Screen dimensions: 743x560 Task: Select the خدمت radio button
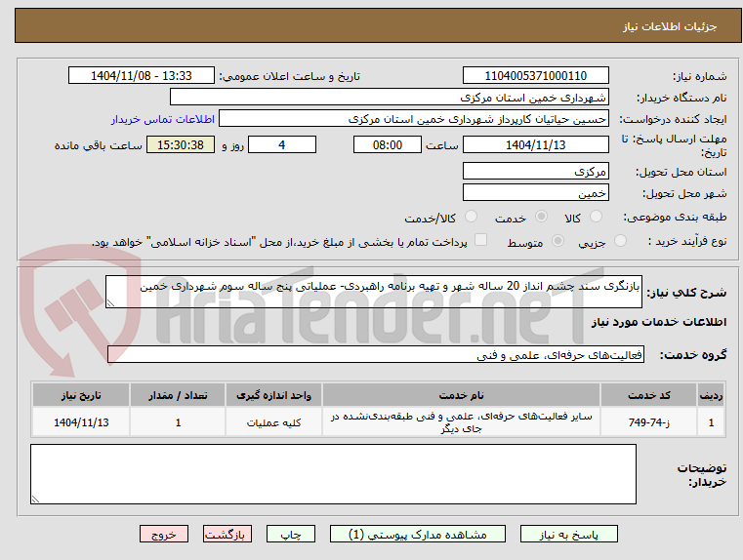[541, 217]
